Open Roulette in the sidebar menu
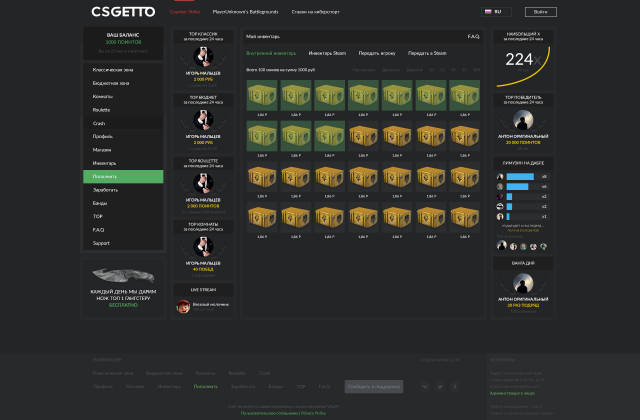Screen dimensions: 640x420 coord(123,110)
